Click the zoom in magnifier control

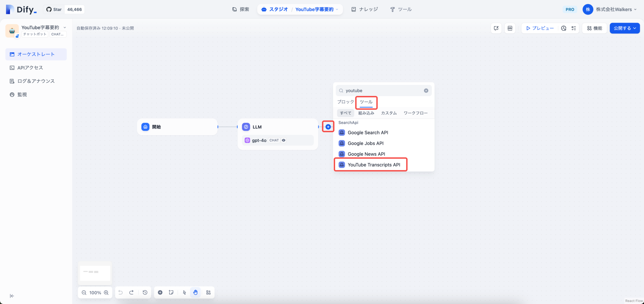pos(106,292)
